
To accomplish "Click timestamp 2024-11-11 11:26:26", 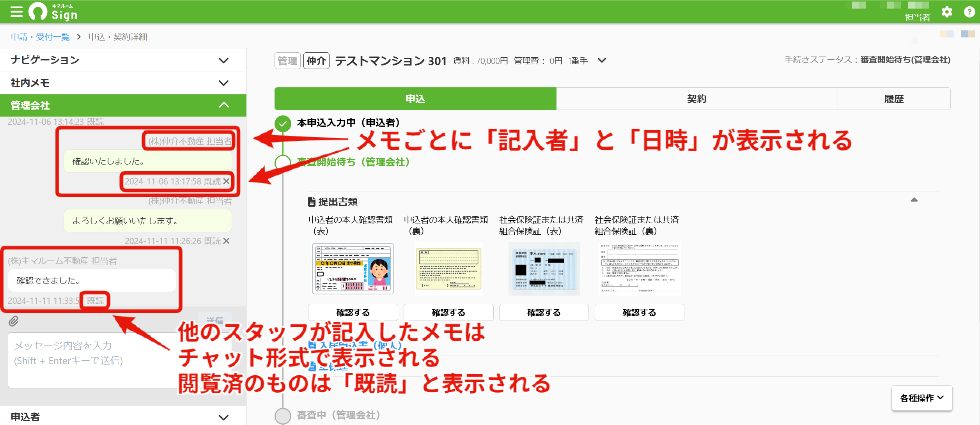I will [x=163, y=241].
